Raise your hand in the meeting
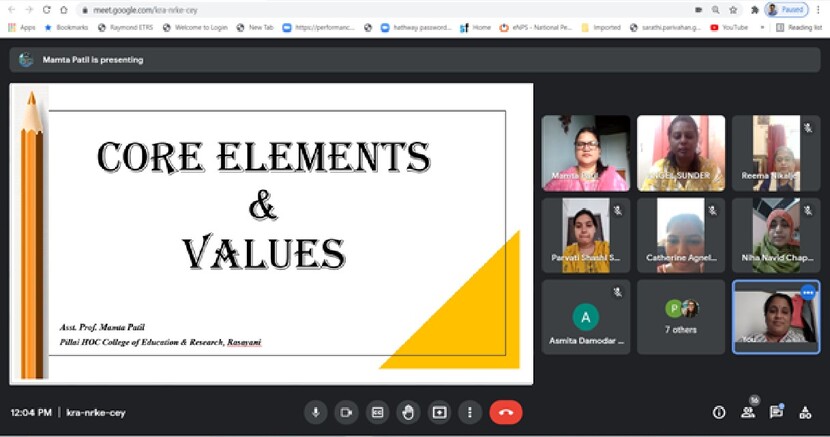The width and height of the screenshot is (830, 437). pyautogui.click(x=408, y=412)
